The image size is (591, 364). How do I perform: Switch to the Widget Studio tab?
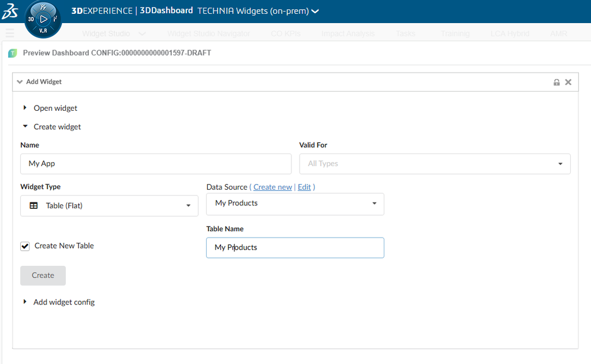click(x=106, y=33)
